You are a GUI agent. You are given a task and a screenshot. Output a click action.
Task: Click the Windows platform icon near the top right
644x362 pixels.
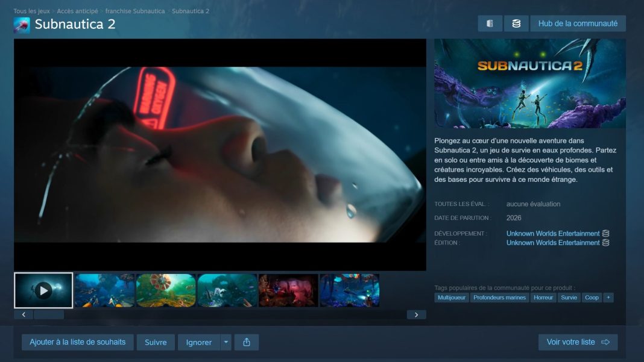pyautogui.click(x=490, y=23)
